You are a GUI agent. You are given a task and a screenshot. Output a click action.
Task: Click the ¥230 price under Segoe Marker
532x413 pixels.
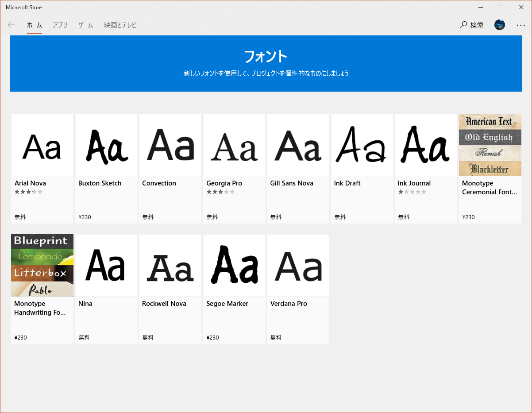(x=212, y=337)
